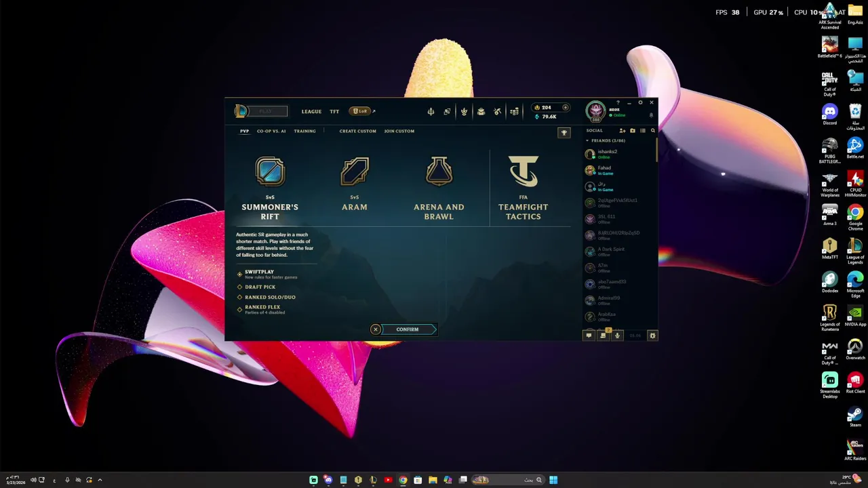Open the Collection icon in the top bar
The height and width of the screenshot is (488, 868).
[x=447, y=111]
